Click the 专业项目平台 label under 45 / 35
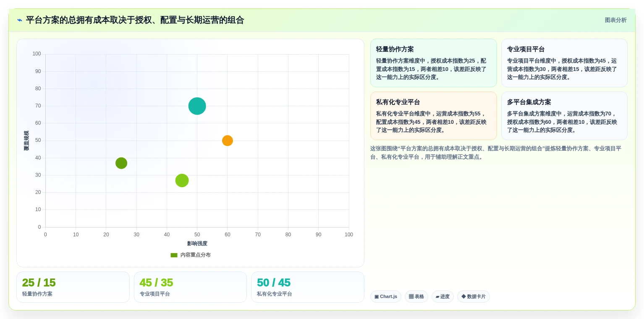This screenshot has width=644, height=319. point(155,294)
